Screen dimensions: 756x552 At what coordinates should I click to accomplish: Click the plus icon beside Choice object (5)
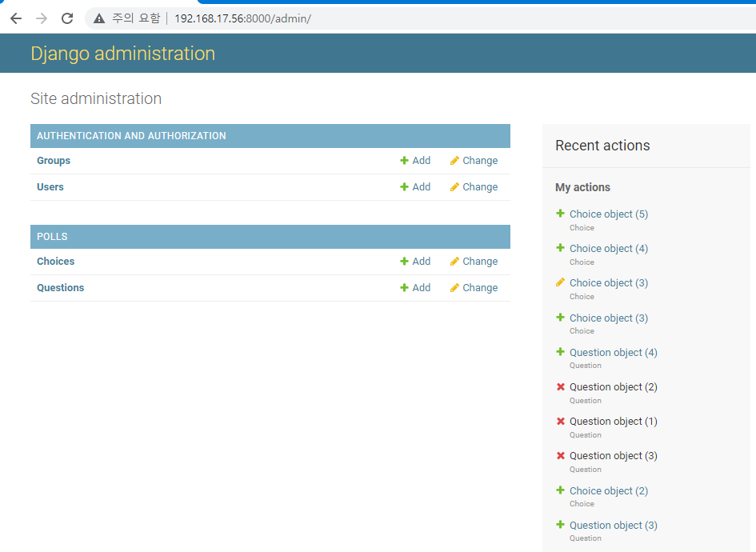click(560, 213)
